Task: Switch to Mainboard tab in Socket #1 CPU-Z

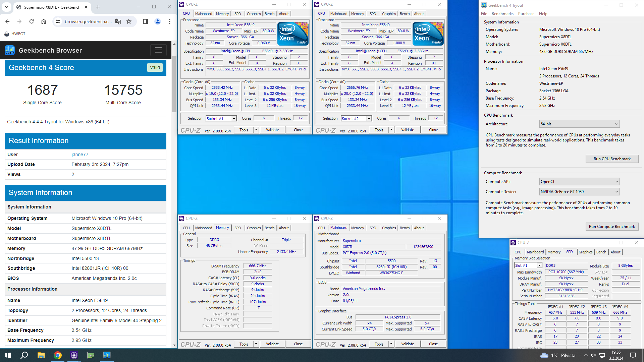Action: pyautogui.click(x=204, y=14)
